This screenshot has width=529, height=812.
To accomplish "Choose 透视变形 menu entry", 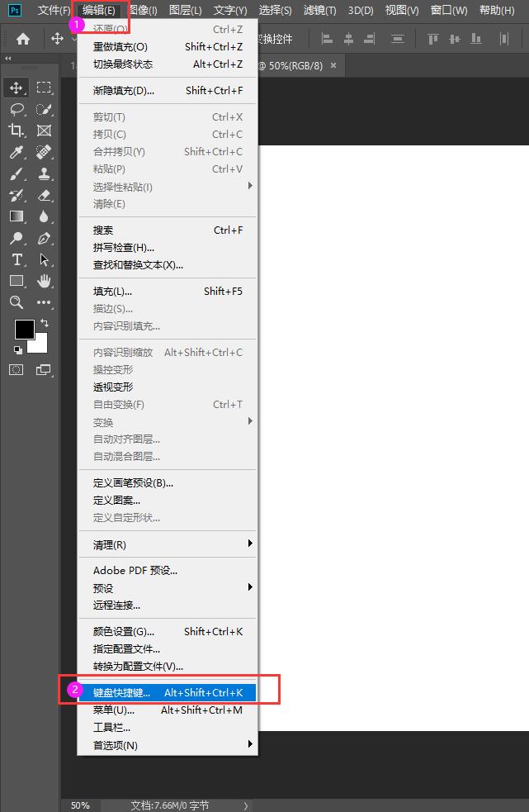I will coord(167,387).
